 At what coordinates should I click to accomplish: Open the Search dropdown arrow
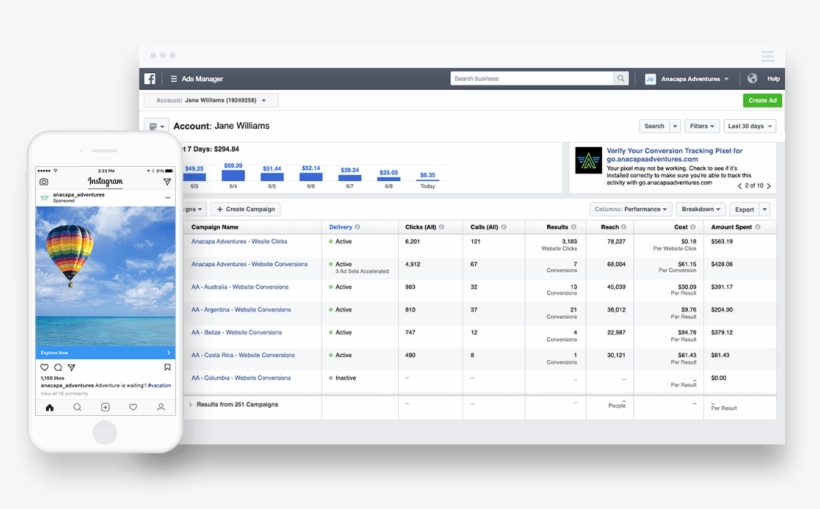[675, 126]
